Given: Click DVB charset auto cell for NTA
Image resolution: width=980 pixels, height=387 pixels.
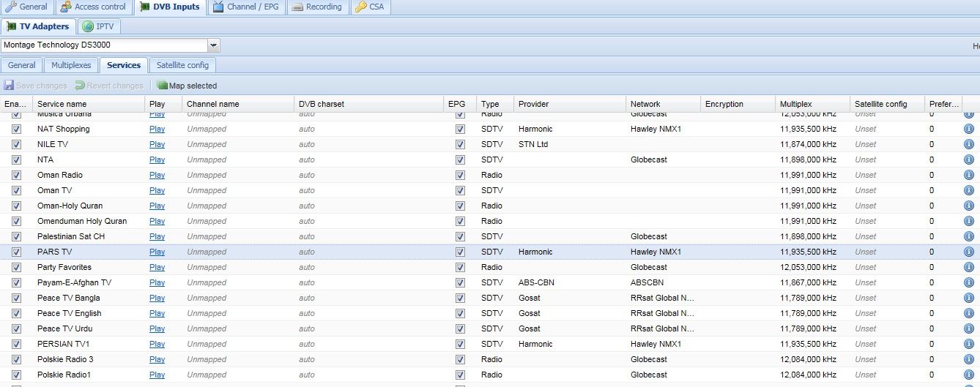Looking at the screenshot, I should coord(306,159).
